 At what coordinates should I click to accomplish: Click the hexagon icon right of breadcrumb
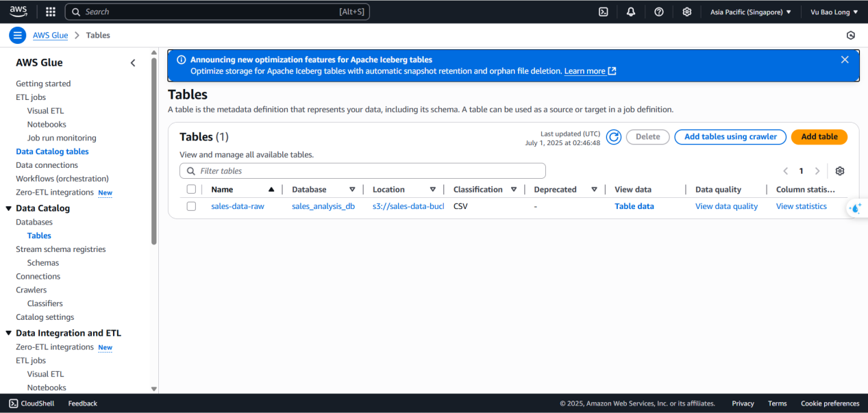pyautogui.click(x=851, y=35)
